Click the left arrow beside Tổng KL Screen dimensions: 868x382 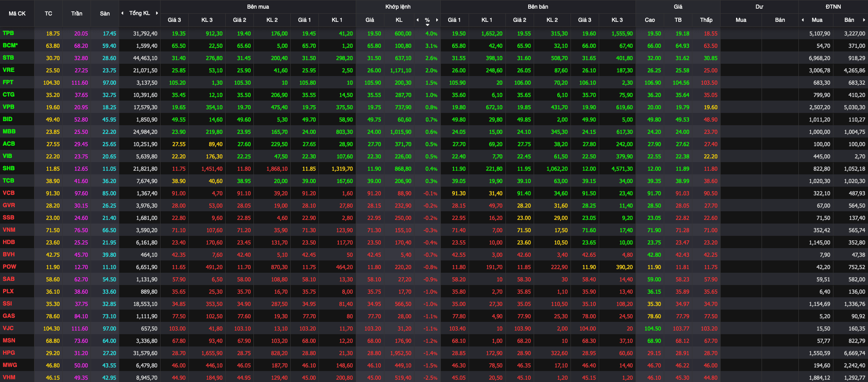122,13
